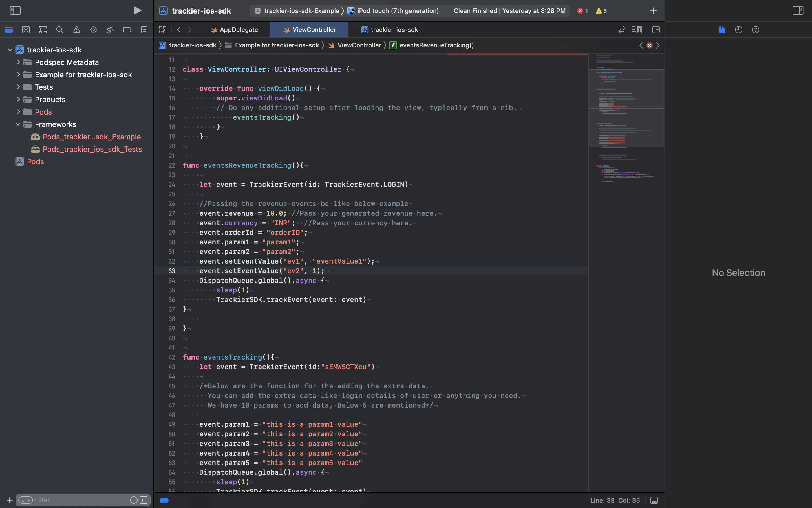812x508 pixels.
Task: Expand the Podspec Metadata folder
Action: [18, 62]
